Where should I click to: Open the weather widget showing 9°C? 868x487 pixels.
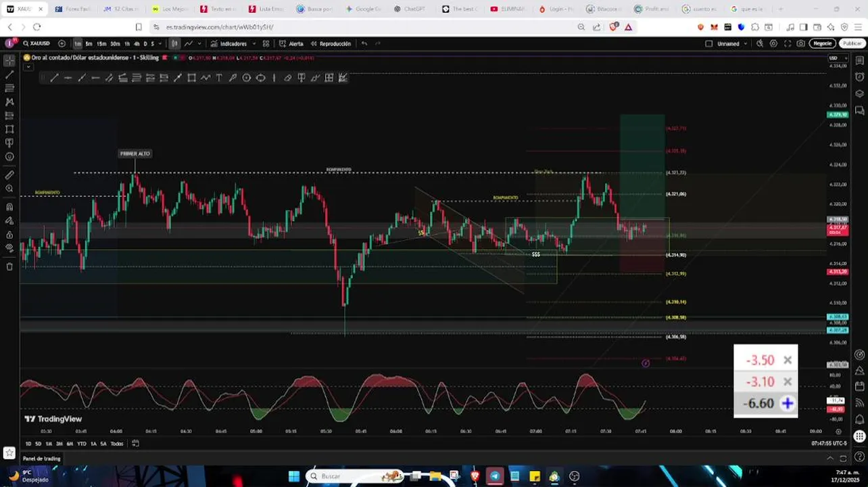point(30,476)
